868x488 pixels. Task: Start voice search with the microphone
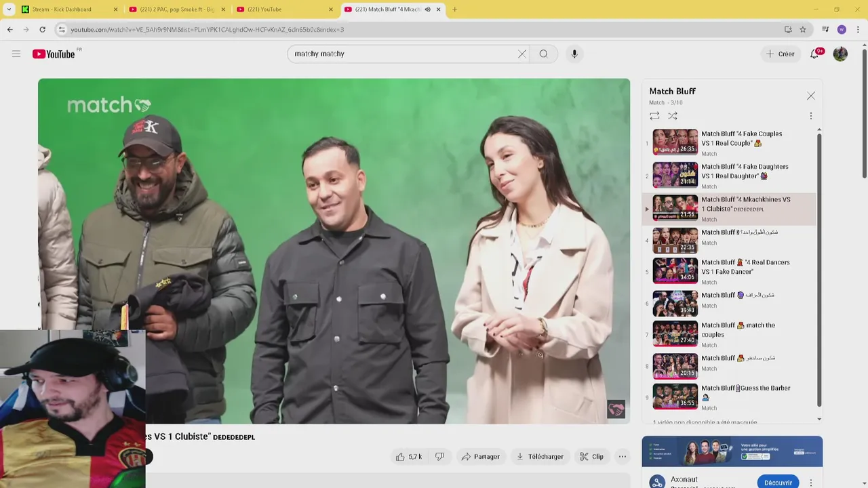point(574,54)
